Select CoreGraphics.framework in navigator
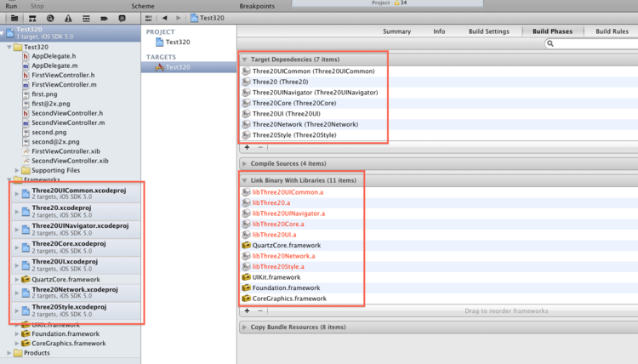Image resolution: width=638 pixels, height=364 pixels. click(x=68, y=344)
